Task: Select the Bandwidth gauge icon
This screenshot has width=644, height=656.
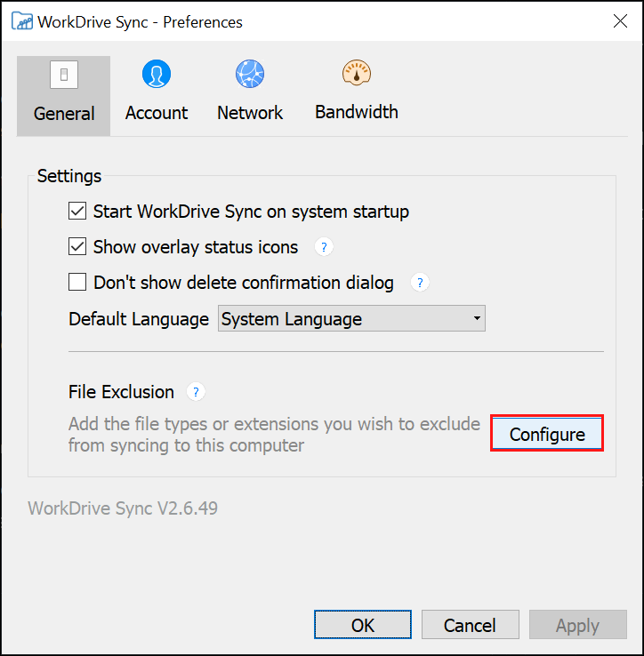Action: [357, 73]
